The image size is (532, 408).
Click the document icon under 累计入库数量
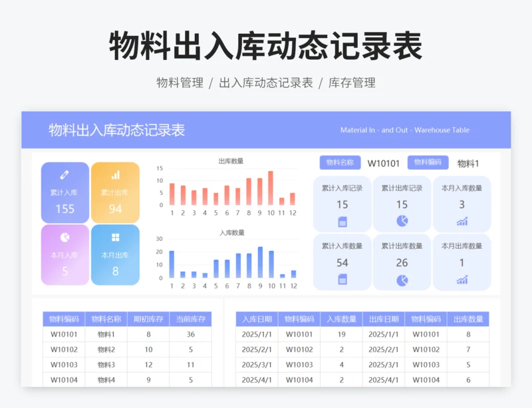pos(342,278)
